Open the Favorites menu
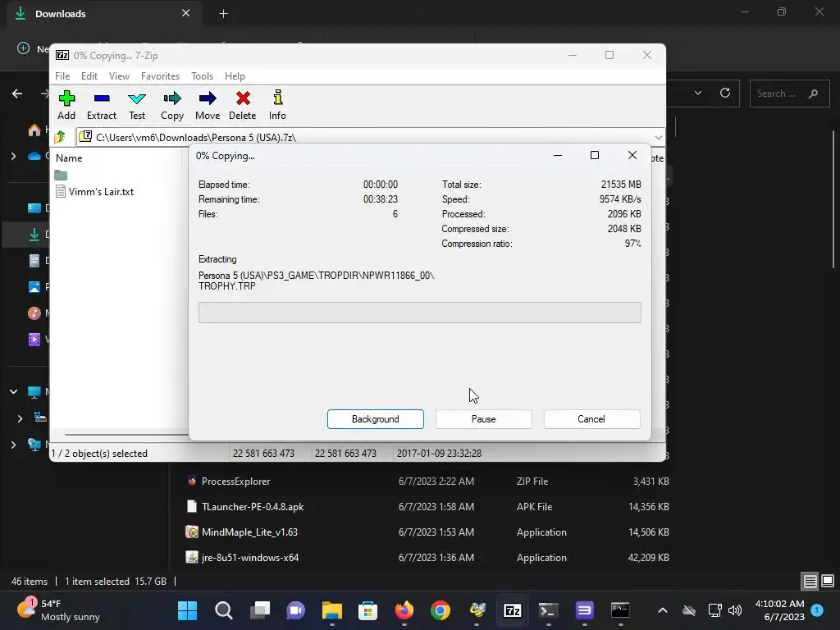The image size is (840, 630). (160, 76)
